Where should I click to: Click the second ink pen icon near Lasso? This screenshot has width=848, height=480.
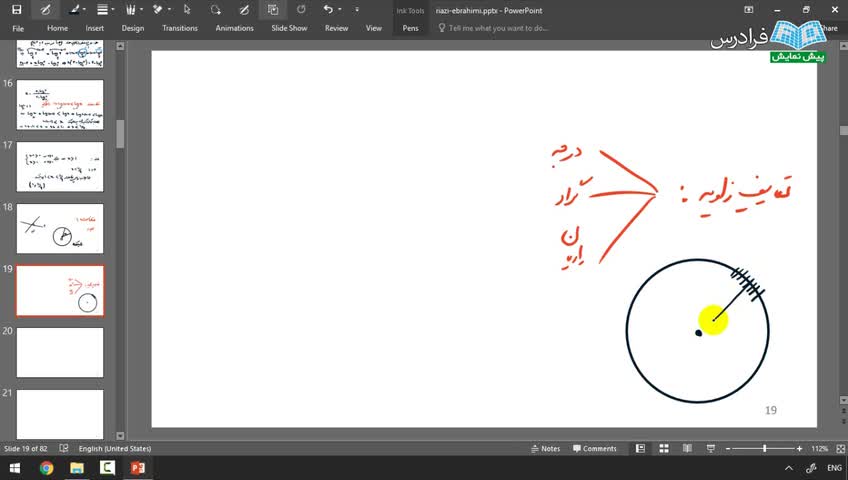(x=244, y=9)
